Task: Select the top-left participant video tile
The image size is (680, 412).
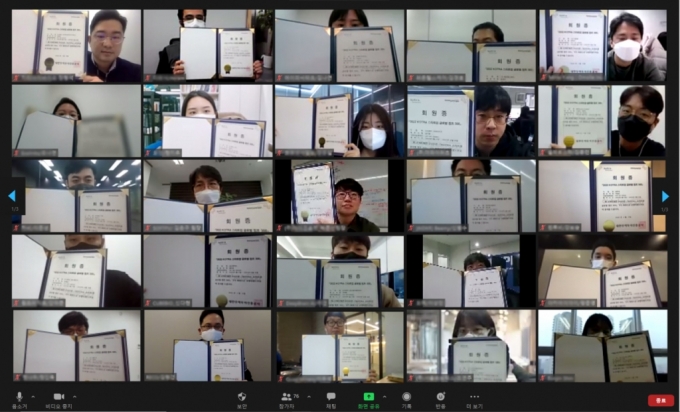Action: [77, 46]
